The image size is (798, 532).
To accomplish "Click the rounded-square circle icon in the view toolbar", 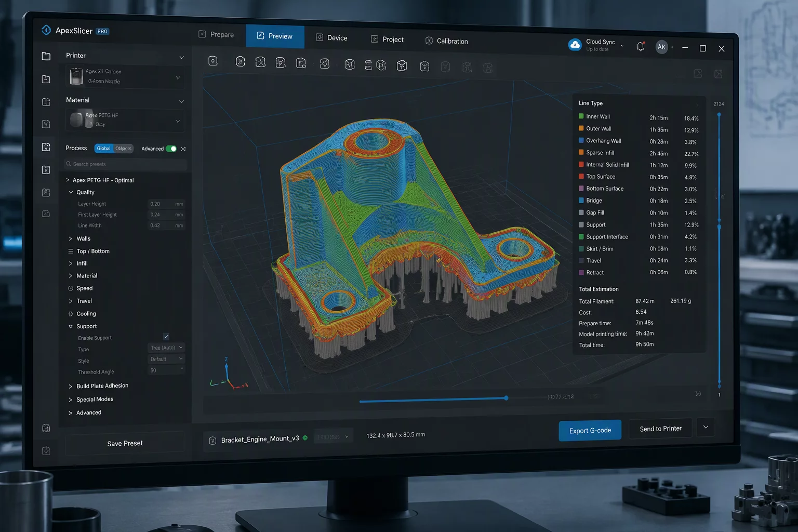I will point(213,61).
